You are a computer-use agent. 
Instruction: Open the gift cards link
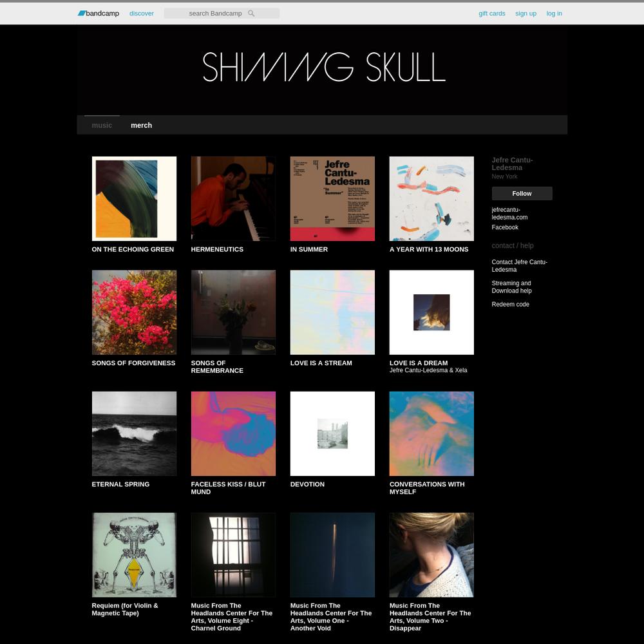click(x=492, y=13)
